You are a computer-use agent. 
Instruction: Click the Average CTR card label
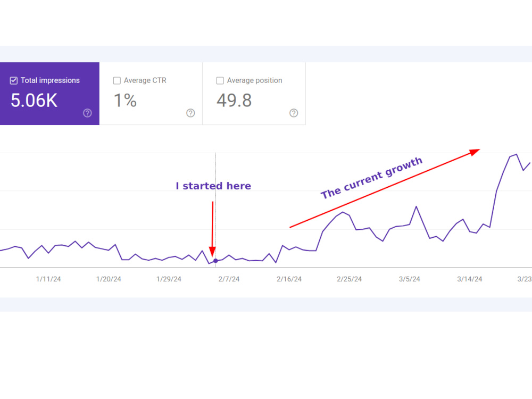coord(145,80)
